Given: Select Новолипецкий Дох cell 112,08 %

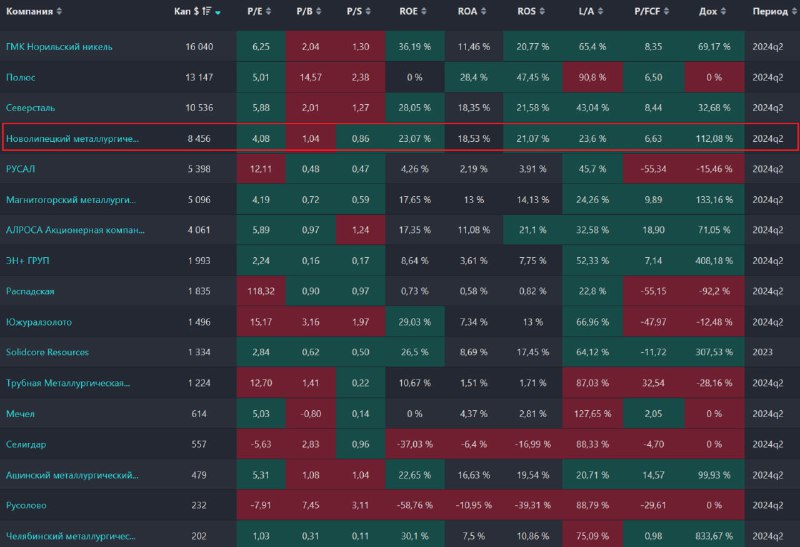Looking at the screenshot, I should pyautogui.click(x=714, y=138).
